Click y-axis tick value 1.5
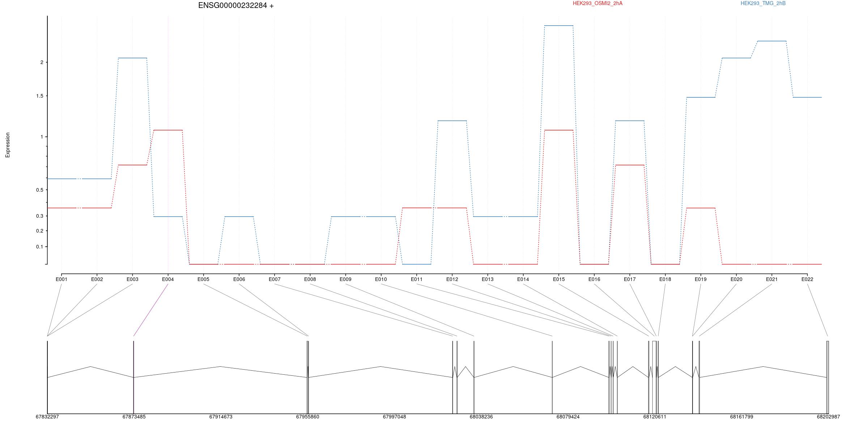The height and width of the screenshot is (434, 868). pyautogui.click(x=40, y=96)
